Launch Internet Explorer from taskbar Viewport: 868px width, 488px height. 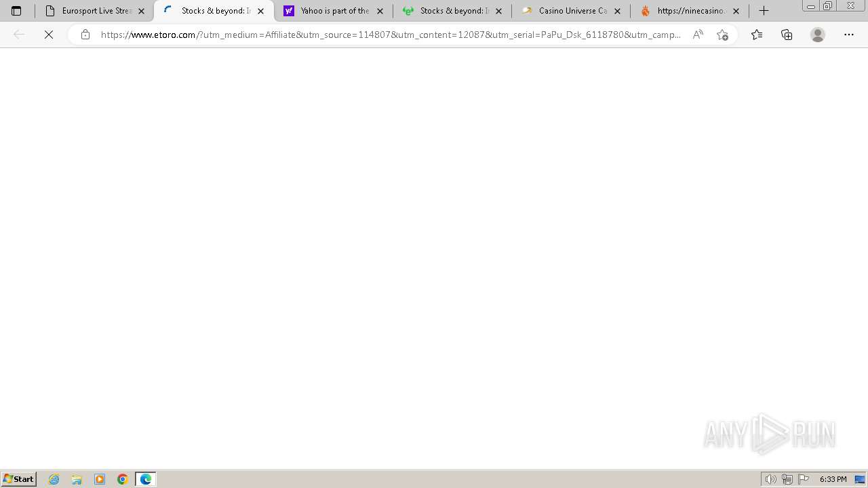pyautogui.click(x=54, y=479)
